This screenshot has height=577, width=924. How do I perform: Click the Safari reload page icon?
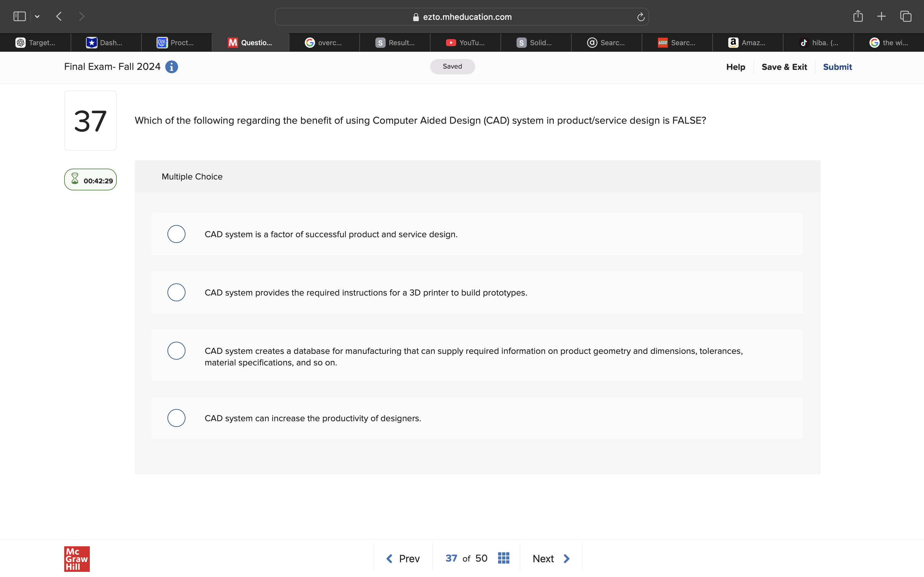[x=641, y=17]
